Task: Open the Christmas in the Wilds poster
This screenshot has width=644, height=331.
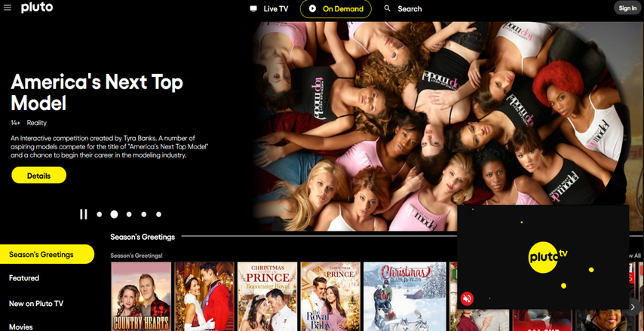Action: coord(405,296)
